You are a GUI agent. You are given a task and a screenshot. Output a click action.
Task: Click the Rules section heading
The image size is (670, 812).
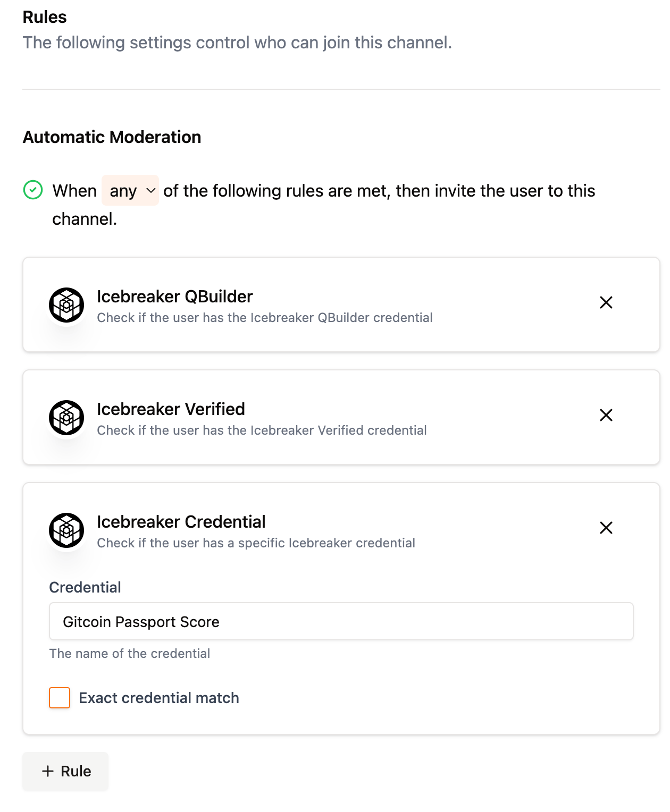point(45,17)
